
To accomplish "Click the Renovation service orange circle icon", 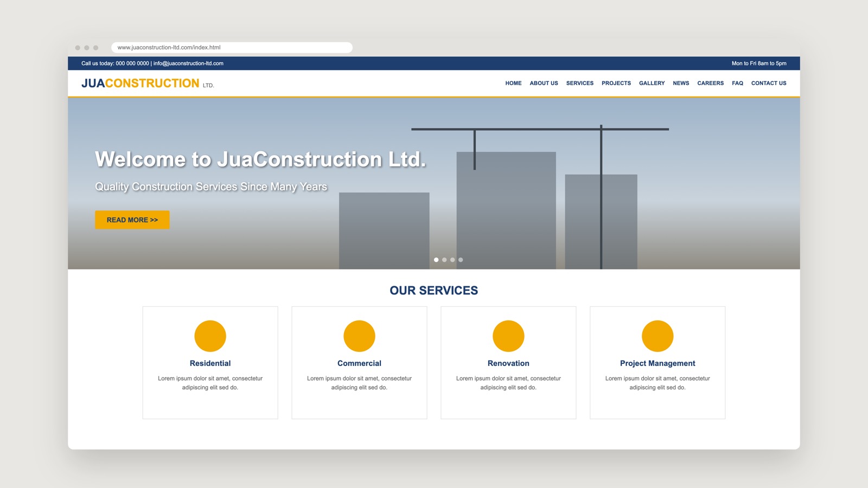I will click(x=508, y=336).
